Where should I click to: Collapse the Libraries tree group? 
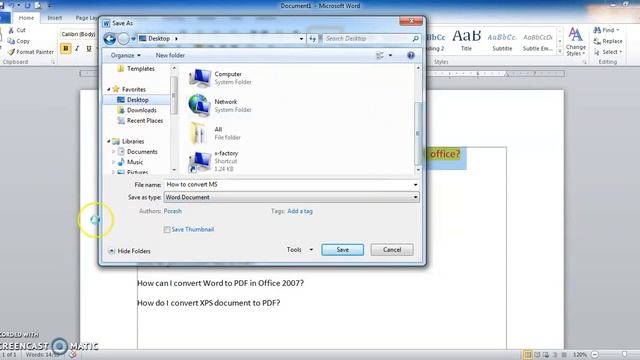point(109,141)
